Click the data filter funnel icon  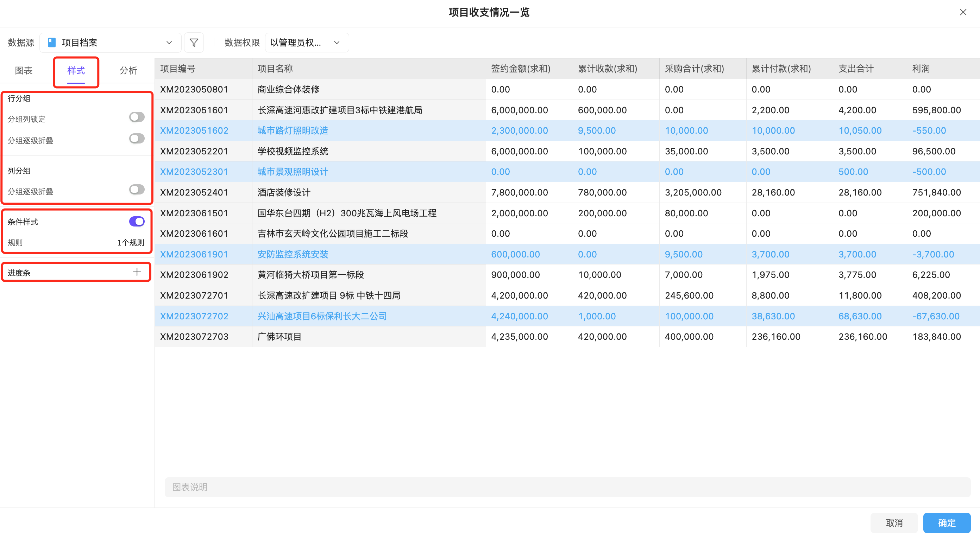194,43
